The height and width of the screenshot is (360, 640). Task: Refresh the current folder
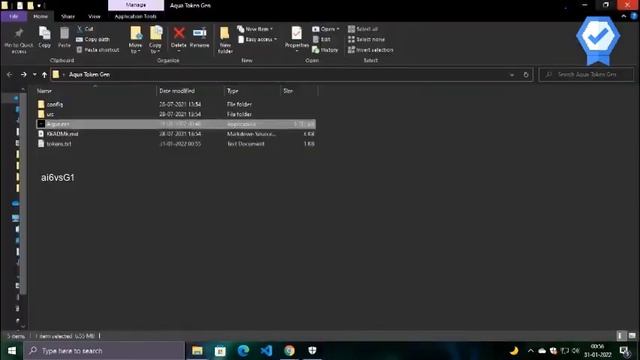point(526,75)
